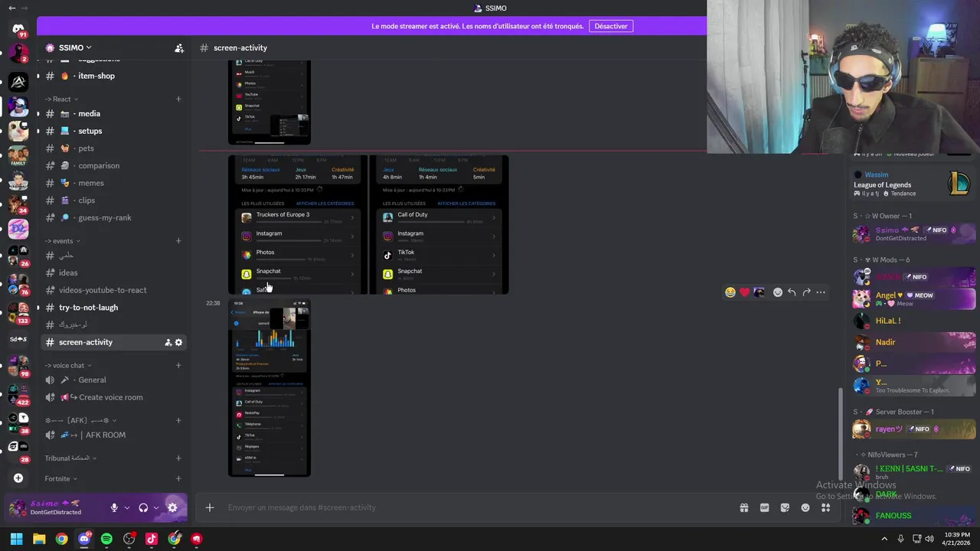The height and width of the screenshot is (551, 980).
Task: Click the plus attach button in message bar
Action: click(x=209, y=507)
